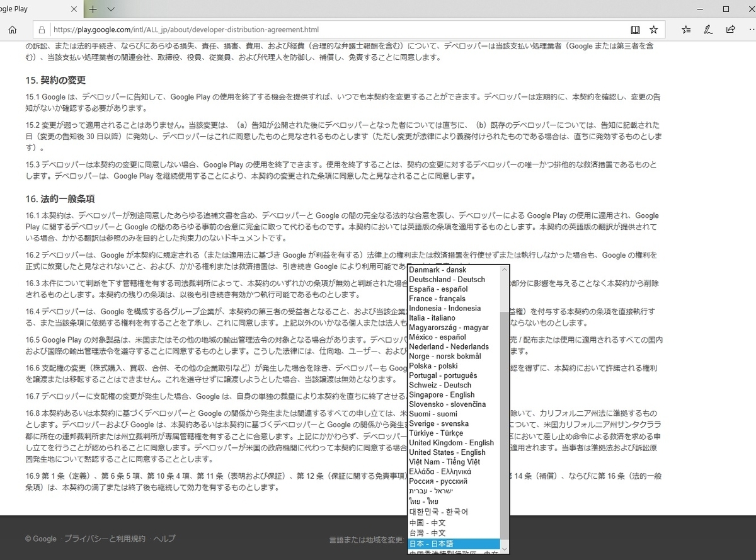
Task: Select Türkiye - Türkçe option
Action: (454, 433)
